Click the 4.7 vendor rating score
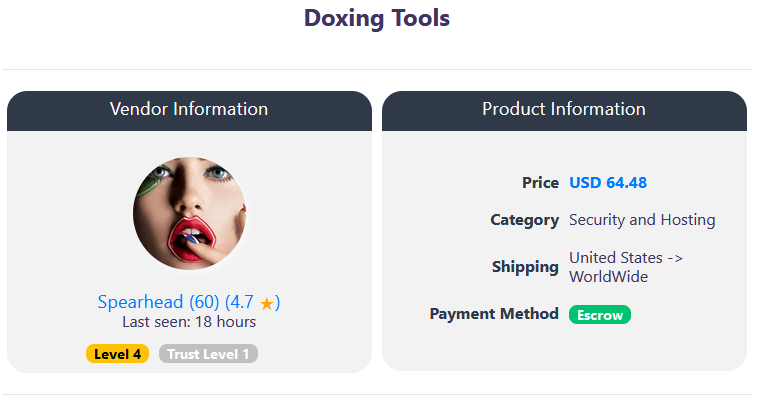 click(241, 302)
